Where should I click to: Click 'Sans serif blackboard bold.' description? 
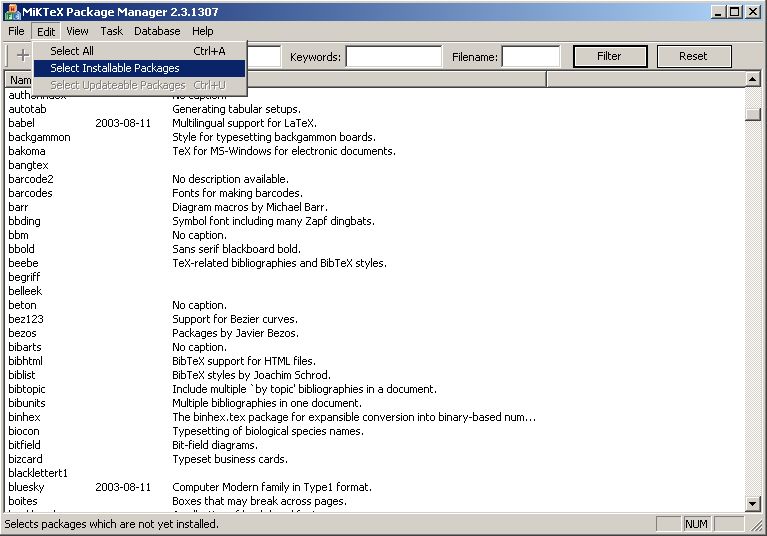(x=236, y=249)
